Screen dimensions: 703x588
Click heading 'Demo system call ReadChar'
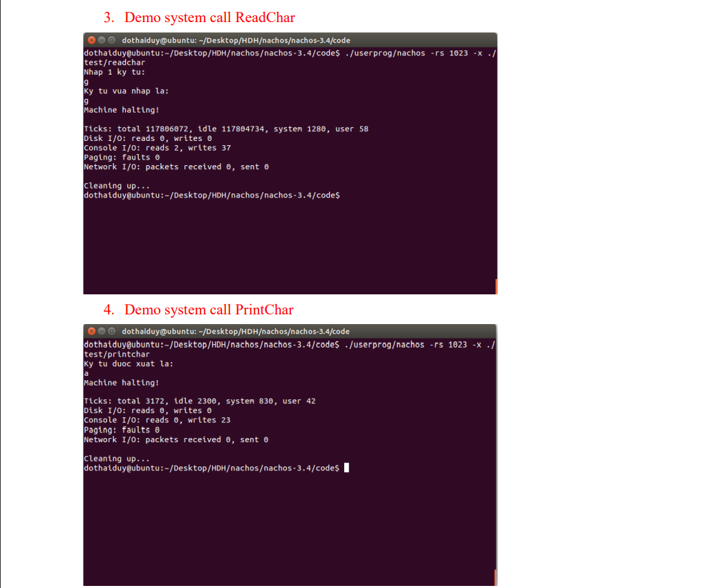coord(209,17)
